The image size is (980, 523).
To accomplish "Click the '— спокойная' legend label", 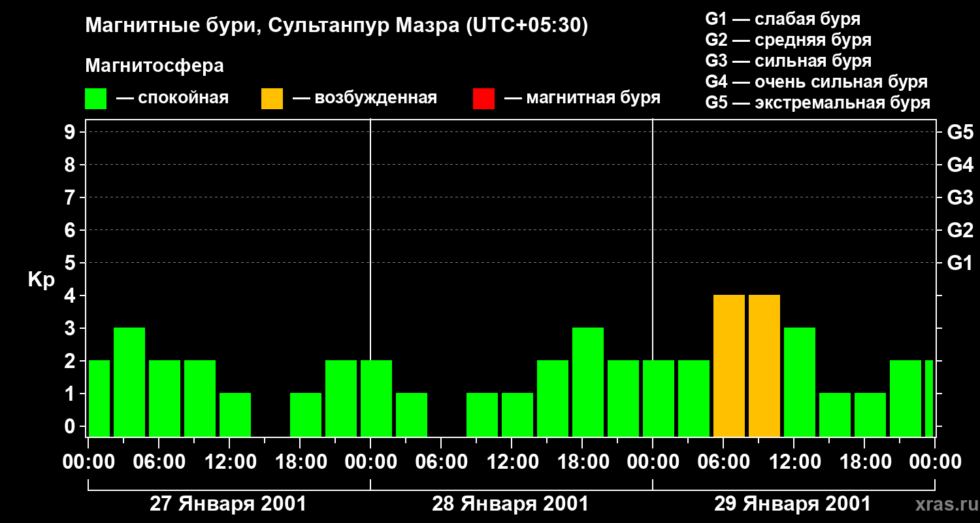I will tap(172, 99).
